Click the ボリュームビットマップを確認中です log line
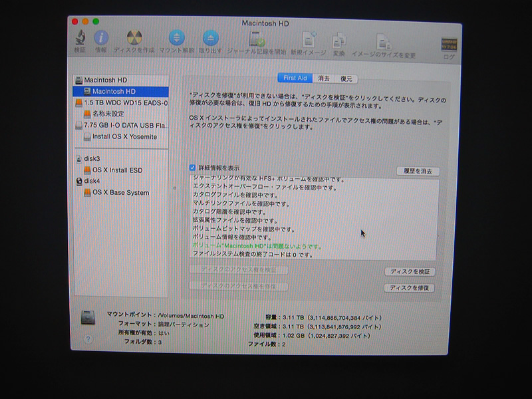This screenshot has height=399, width=532. 243,229
